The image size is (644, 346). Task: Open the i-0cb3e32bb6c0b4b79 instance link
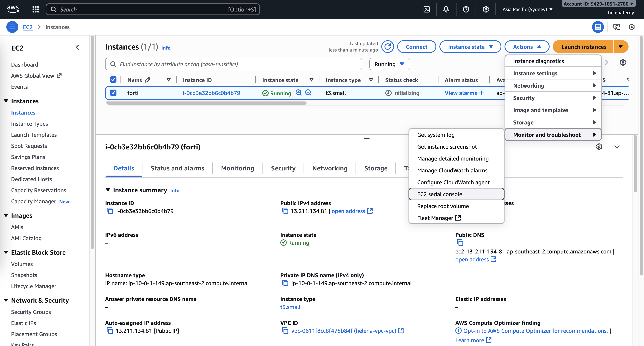click(x=211, y=93)
